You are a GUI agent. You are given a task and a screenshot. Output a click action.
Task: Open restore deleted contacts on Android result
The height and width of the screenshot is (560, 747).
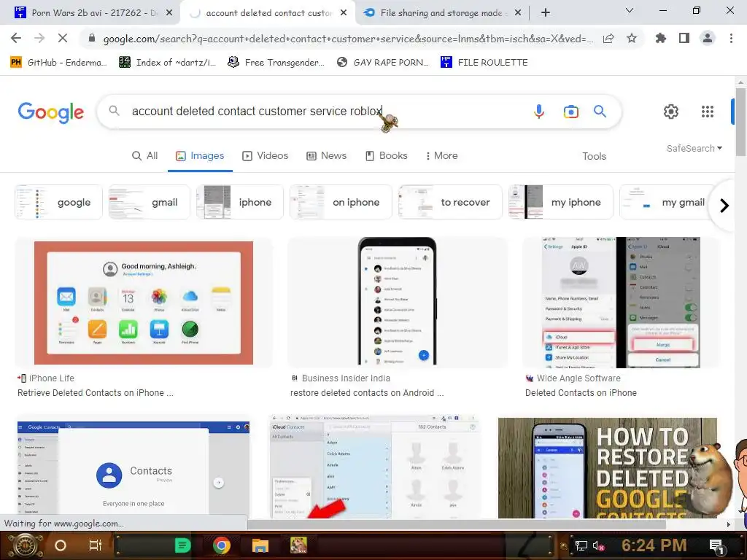(x=367, y=393)
